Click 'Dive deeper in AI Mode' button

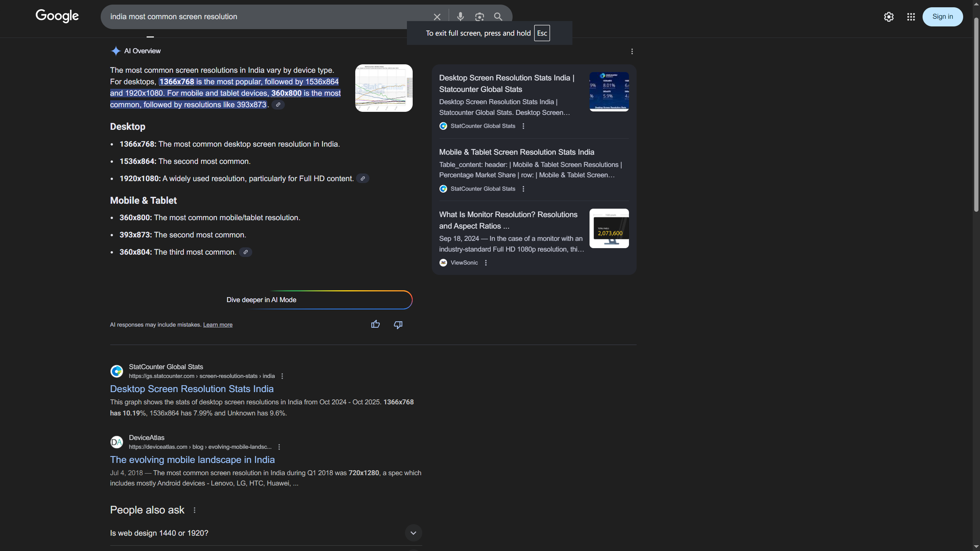(x=261, y=300)
